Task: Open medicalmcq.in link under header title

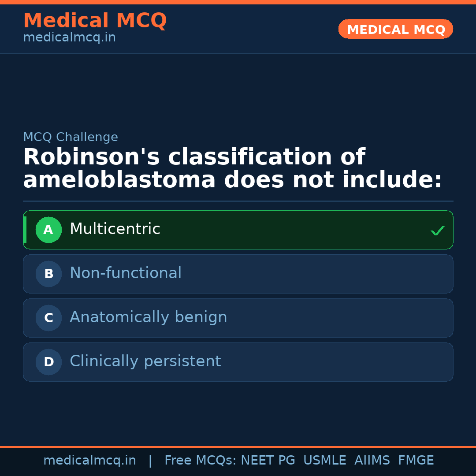Action: (x=69, y=37)
